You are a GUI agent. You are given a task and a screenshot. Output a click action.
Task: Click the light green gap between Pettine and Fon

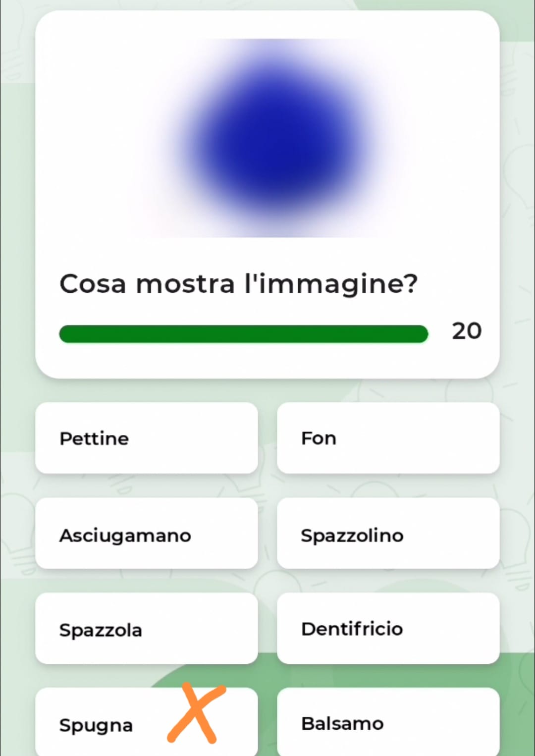pyautogui.click(x=267, y=438)
